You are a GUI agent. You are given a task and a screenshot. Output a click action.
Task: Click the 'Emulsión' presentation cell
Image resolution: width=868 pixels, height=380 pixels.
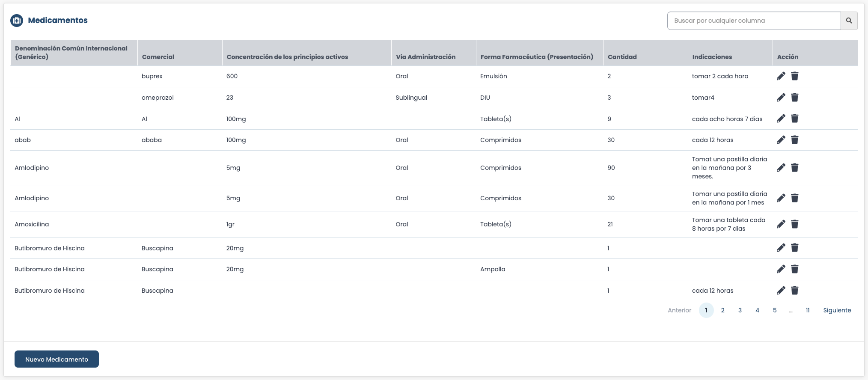tap(493, 76)
